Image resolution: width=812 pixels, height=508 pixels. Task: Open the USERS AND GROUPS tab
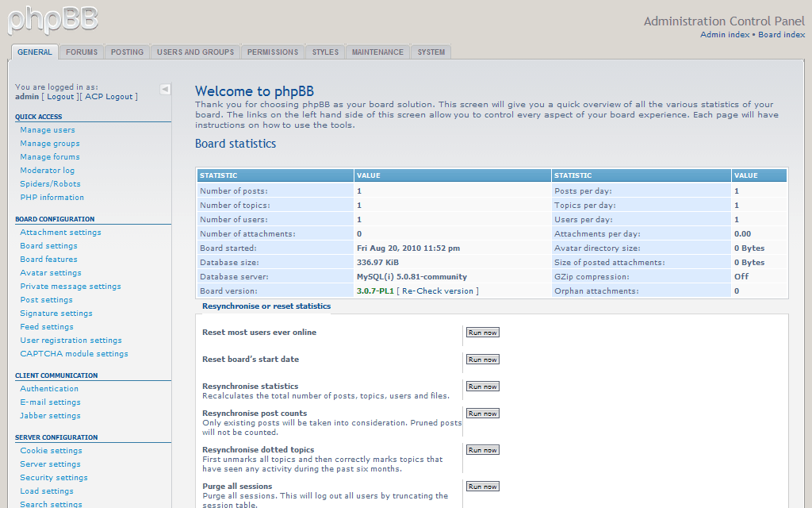(x=195, y=51)
